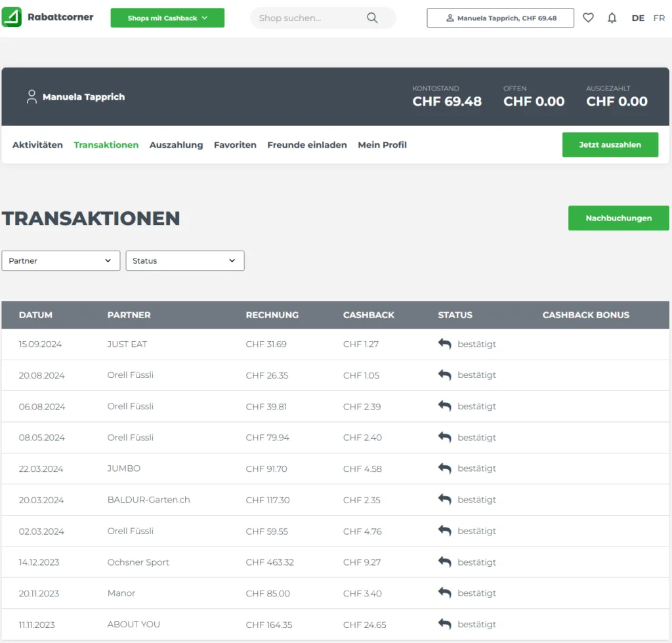Click the status arrow icon for 08.05.2024 row
The image size is (672, 643).
(444, 438)
